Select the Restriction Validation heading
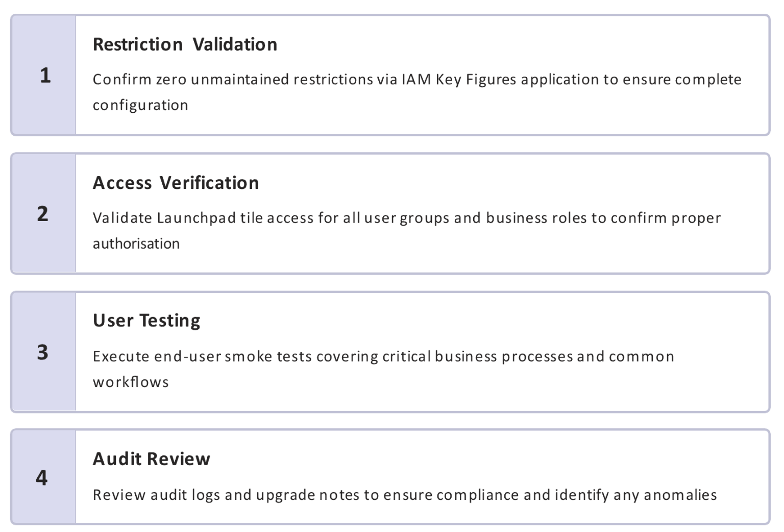784x532 pixels. tap(185, 44)
